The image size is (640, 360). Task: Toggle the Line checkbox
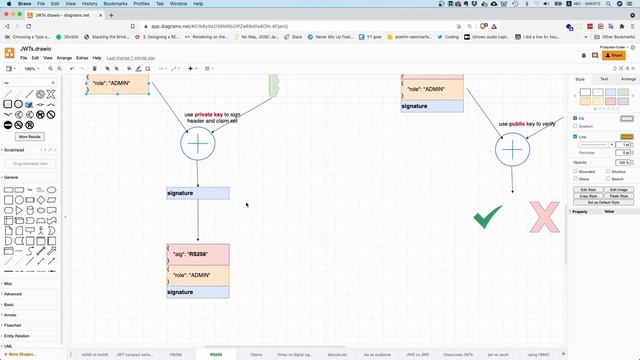pos(575,136)
